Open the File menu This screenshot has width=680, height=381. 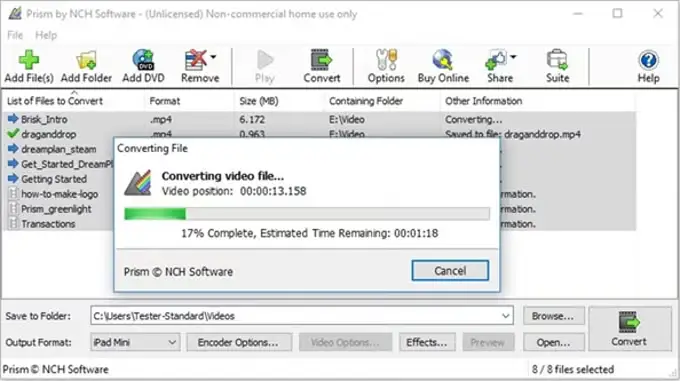pos(15,35)
